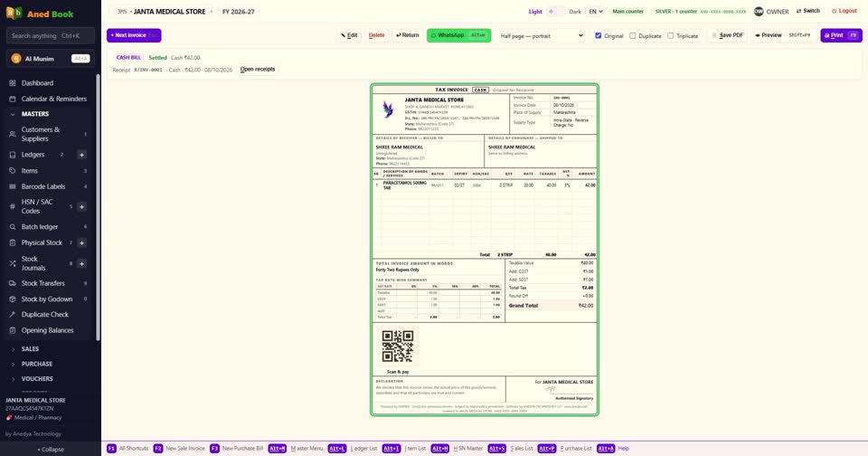
Task: Check the Original copy checkbox
Action: (x=598, y=35)
